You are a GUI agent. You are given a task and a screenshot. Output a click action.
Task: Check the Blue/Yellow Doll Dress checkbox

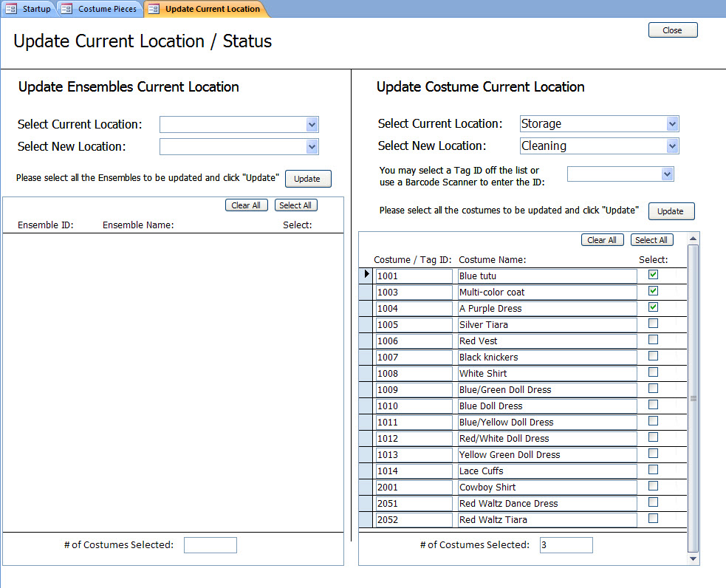(653, 420)
